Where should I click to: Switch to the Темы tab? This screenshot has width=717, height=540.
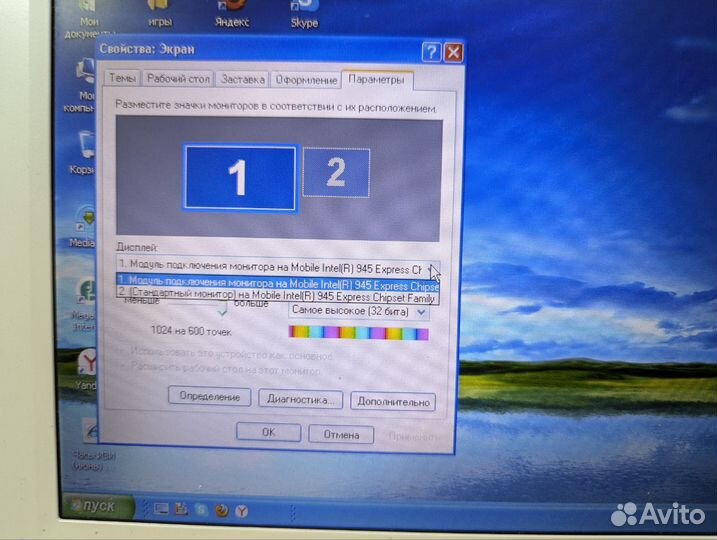point(122,78)
